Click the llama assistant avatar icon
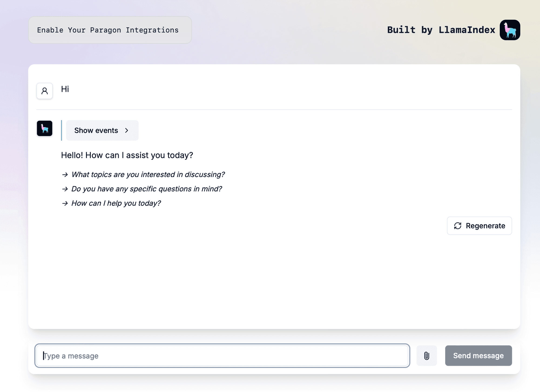Image resolution: width=540 pixels, height=392 pixels. pyautogui.click(x=45, y=129)
